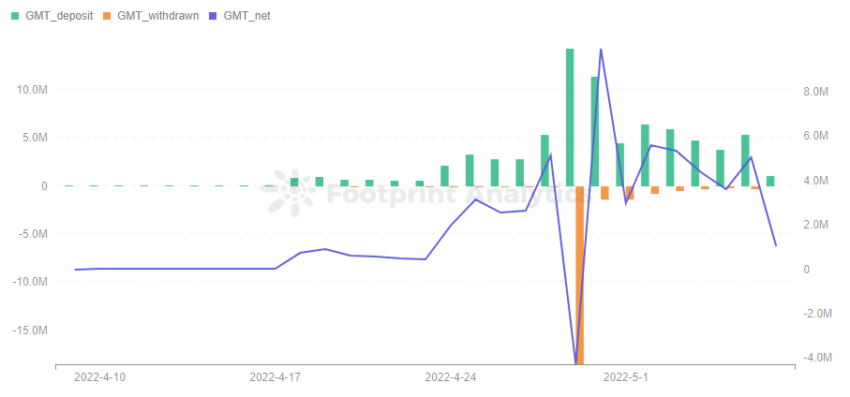Click the green GMT_deposit legend swatch
The height and width of the screenshot is (397, 850).
click(x=16, y=16)
